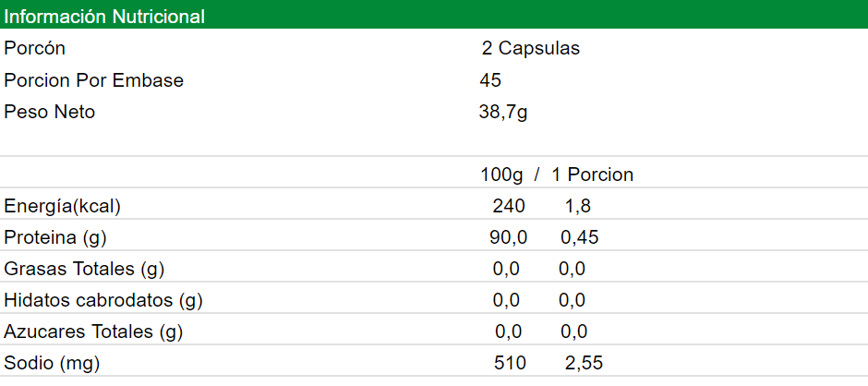Click the 100g column heading
Screen dimensions: 868x386
[501, 175]
